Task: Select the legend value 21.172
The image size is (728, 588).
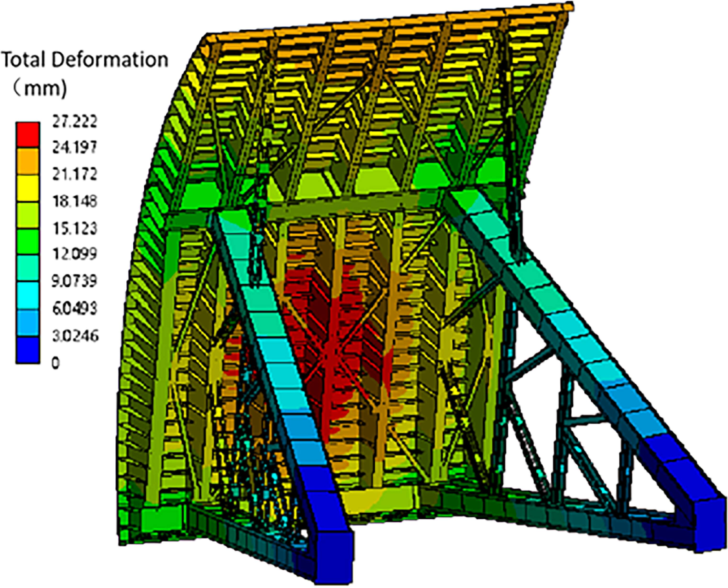Action: point(74,174)
